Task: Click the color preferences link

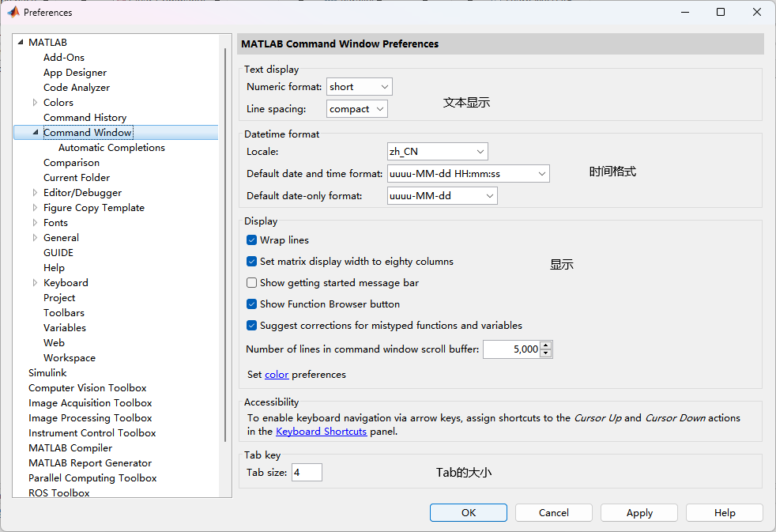Action: click(277, 375)
